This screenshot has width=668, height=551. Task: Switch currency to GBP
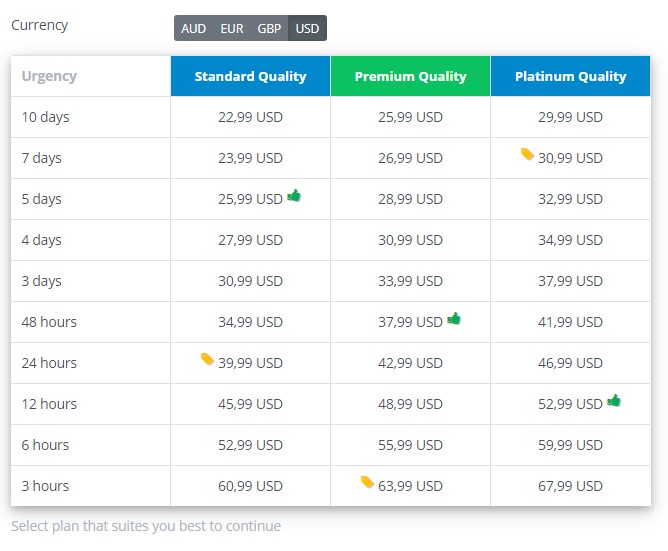click(269, 29)
